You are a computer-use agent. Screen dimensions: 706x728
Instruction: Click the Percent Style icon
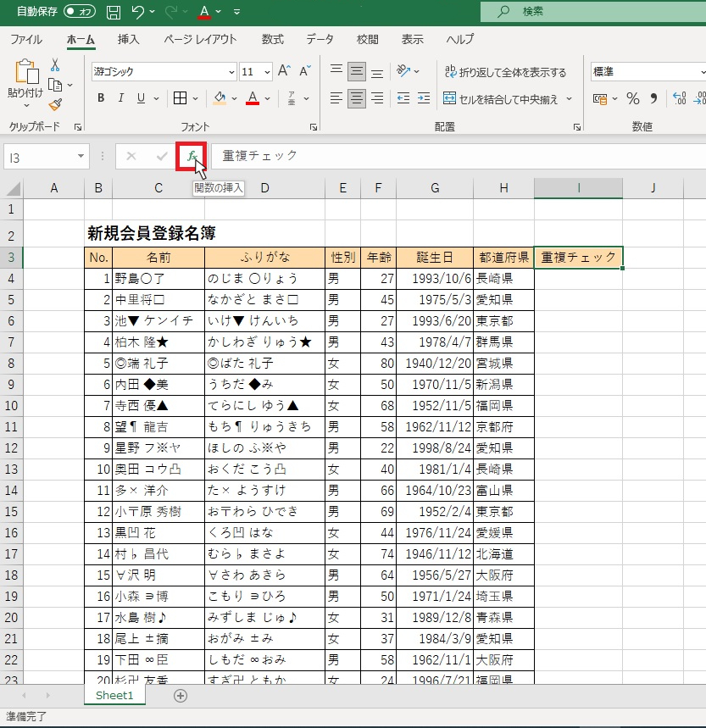pos(632,99)
